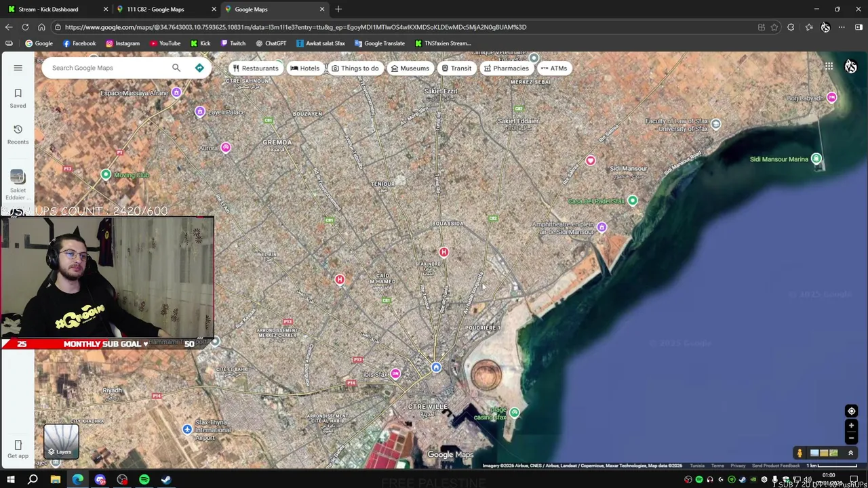Select Amphitheatre en plein air pin

601,228
